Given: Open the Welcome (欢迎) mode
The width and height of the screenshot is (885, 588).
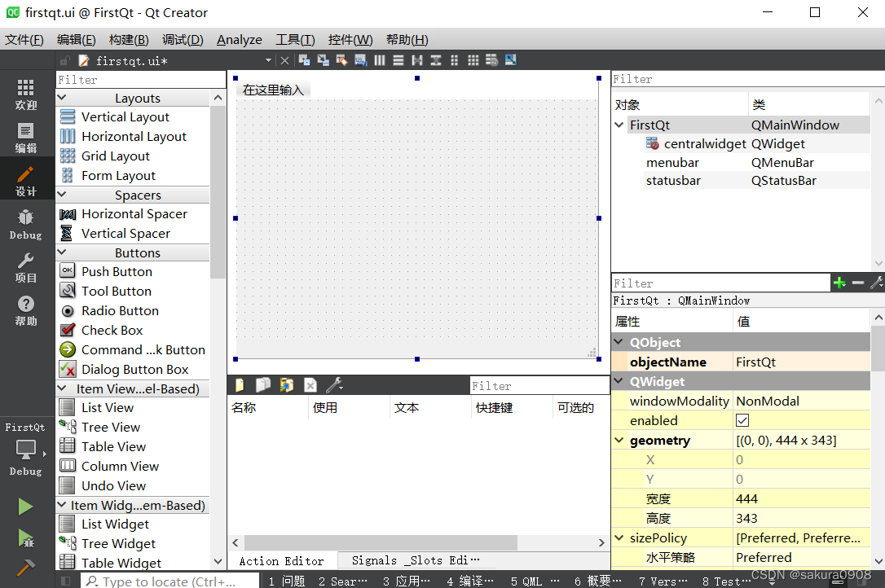Looking at the screenshot, I should point(26,94).
